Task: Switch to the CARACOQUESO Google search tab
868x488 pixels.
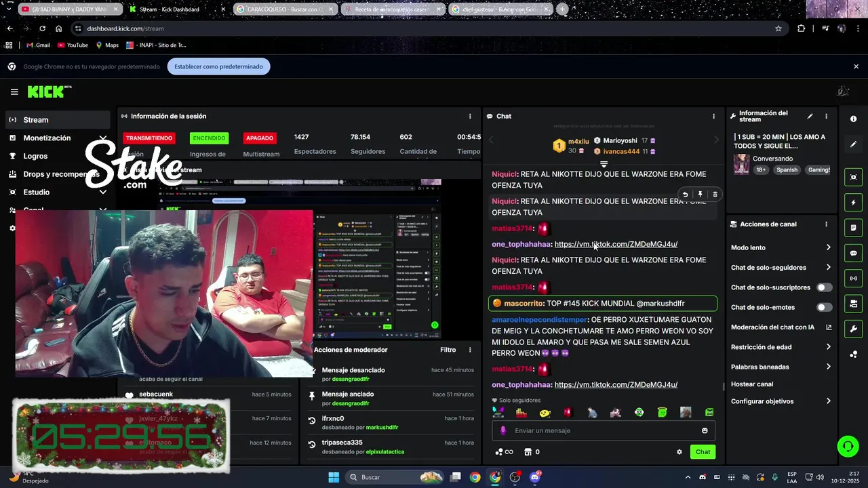Action: pyautogui.click(x=285, y=9)
